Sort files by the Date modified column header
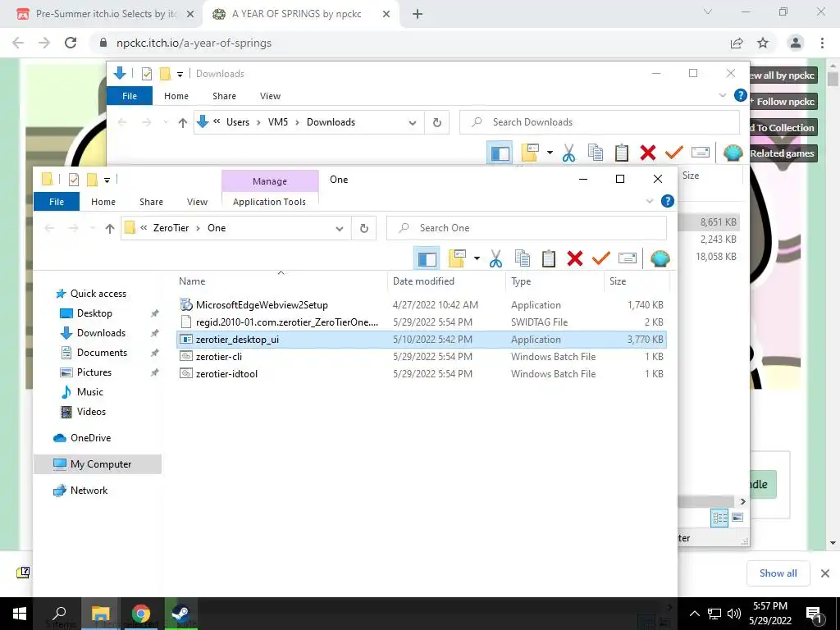The image size is (840, 630). point(423,281)
